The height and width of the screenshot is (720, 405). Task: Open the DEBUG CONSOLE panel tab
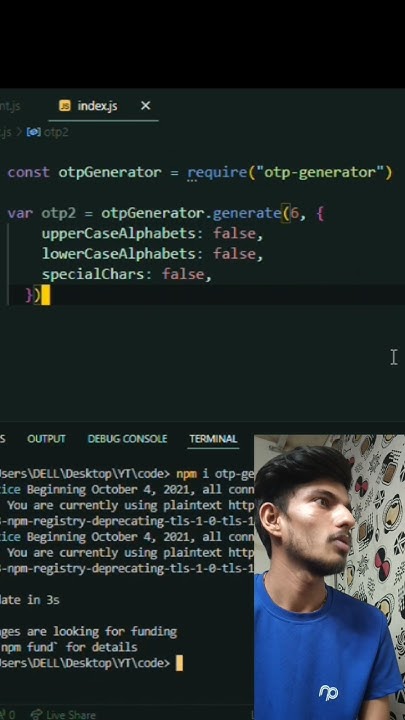click(127, 439)
